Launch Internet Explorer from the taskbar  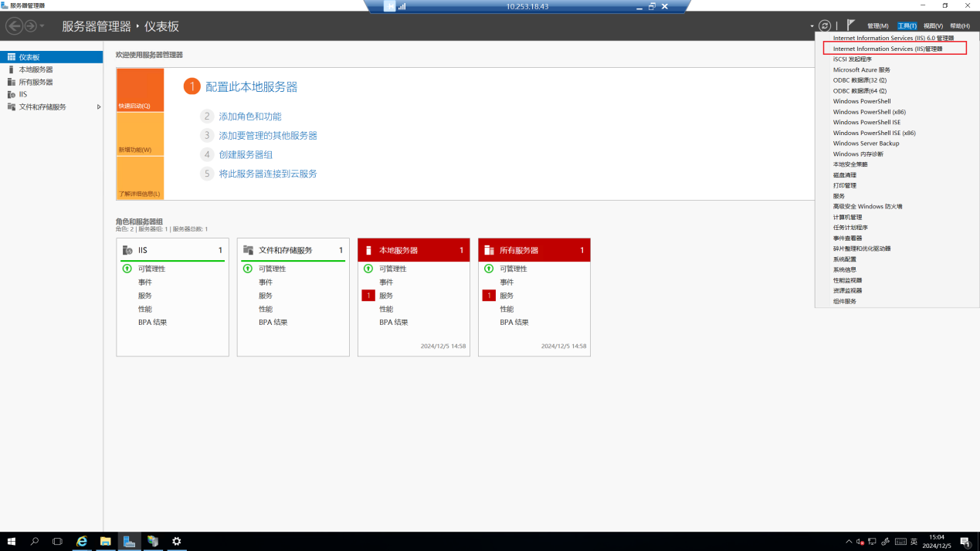point(82,542)
